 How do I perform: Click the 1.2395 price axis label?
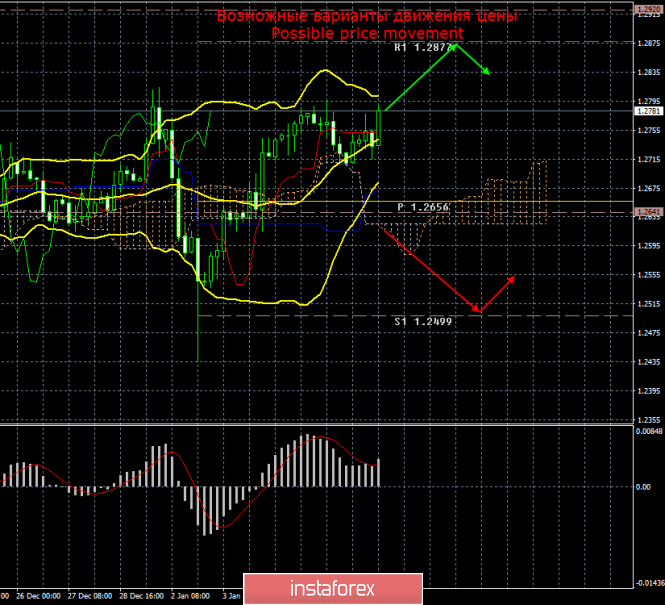pyautogui.click(x=649, y=391)
